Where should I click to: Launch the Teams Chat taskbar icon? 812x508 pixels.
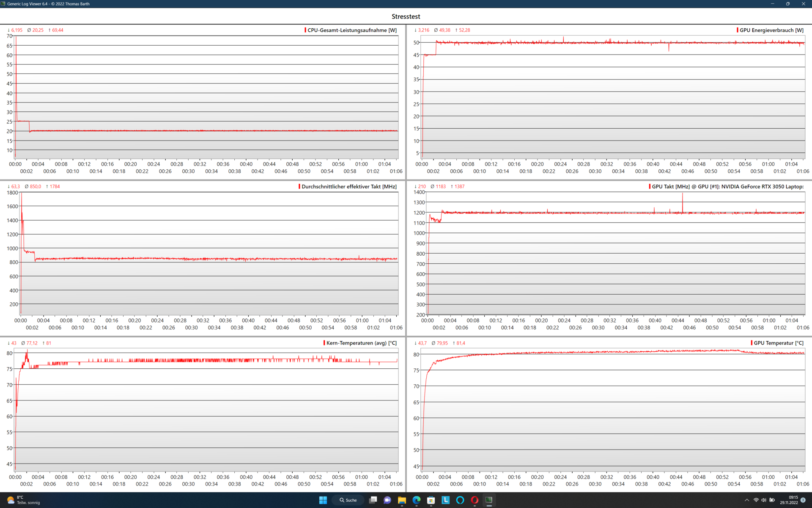387,500
